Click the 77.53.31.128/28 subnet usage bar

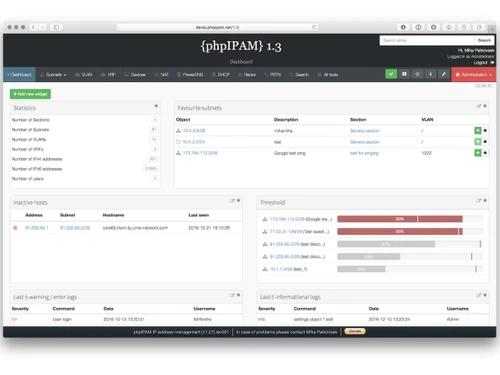[410, 231]
